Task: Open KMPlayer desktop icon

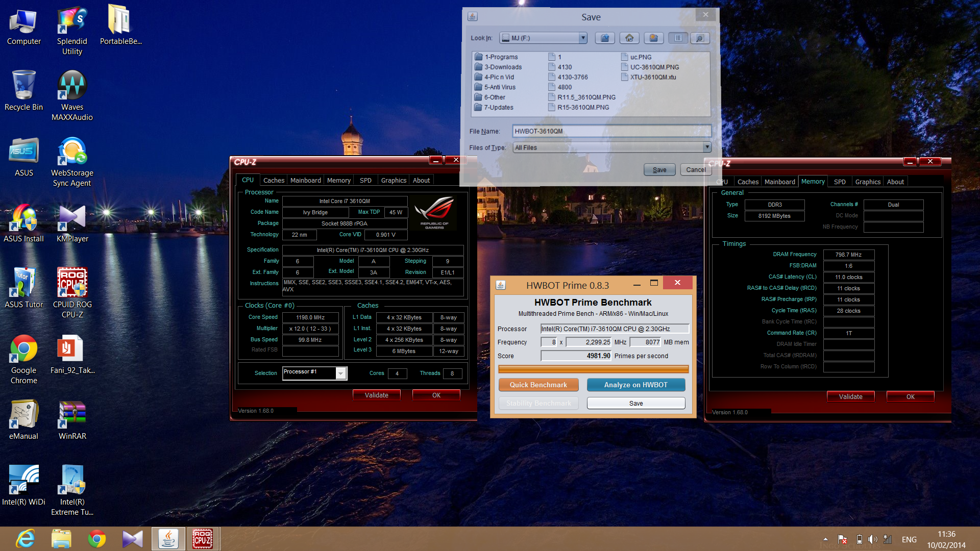Action: [x=72, y=223]
